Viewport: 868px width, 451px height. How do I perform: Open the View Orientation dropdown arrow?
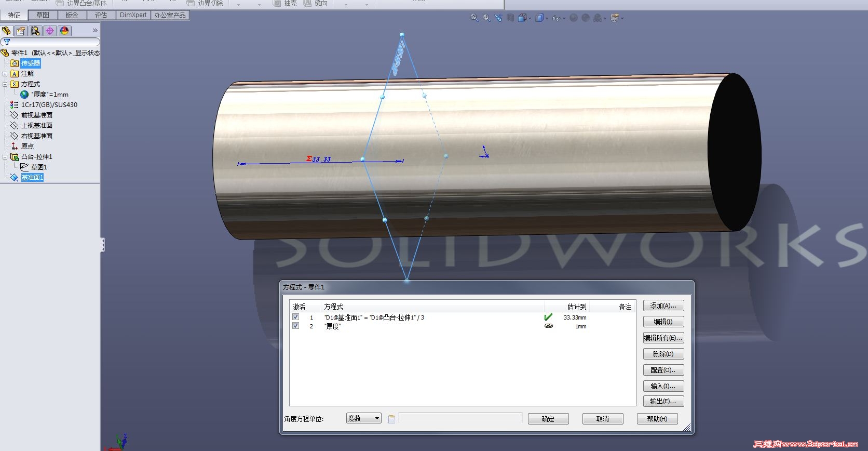click(530, 19)
